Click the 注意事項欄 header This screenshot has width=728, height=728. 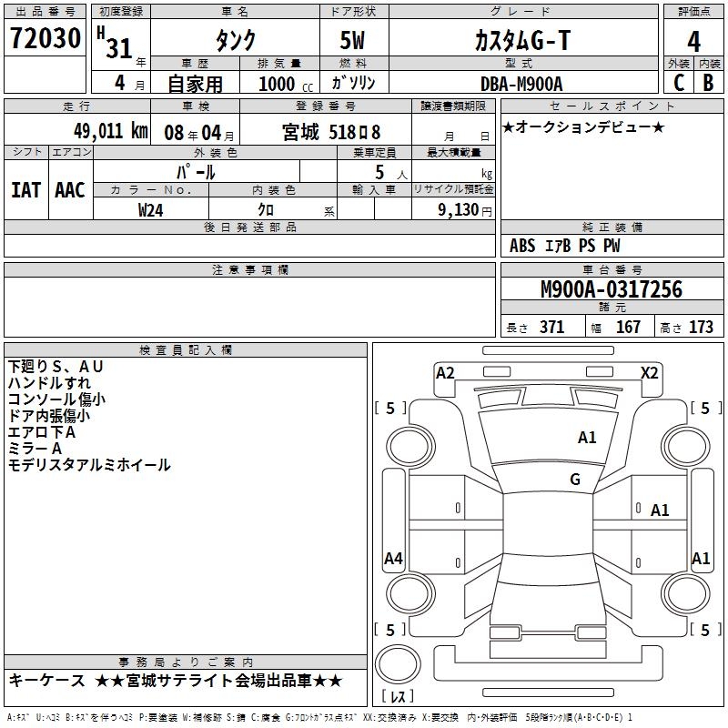(249, 269)
